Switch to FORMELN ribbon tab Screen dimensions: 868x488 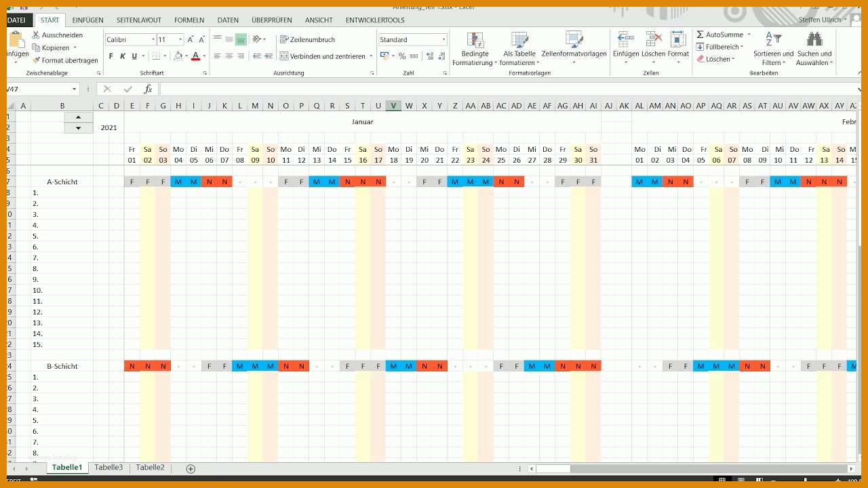189,20
